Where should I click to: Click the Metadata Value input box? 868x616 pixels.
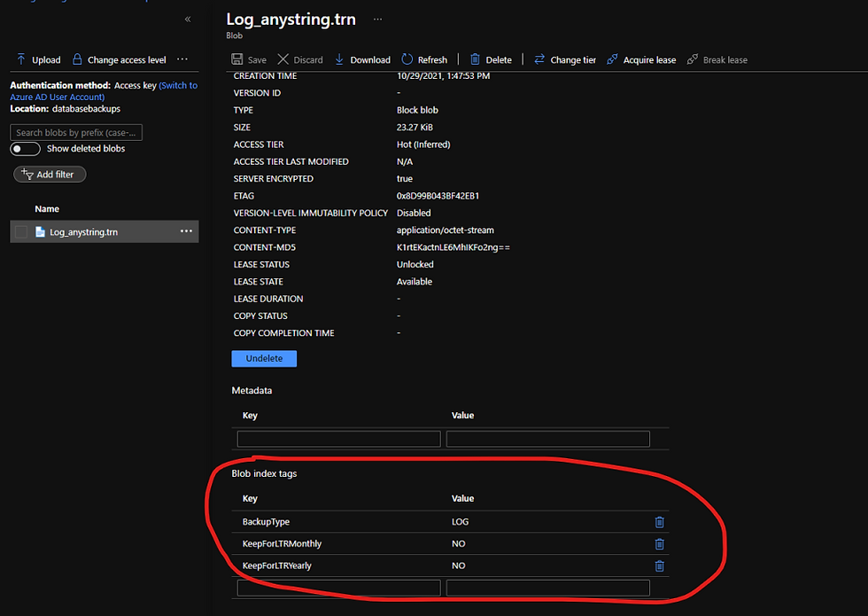pos(548,439)
